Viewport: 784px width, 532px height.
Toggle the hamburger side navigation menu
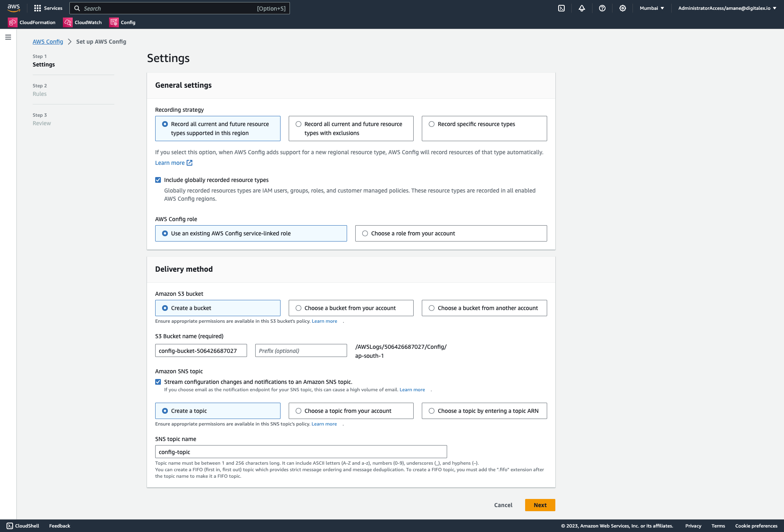[x=8, y=37]
